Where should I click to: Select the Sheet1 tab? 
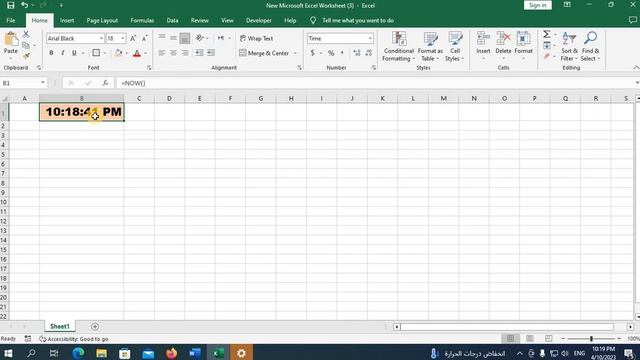point(60,326)
